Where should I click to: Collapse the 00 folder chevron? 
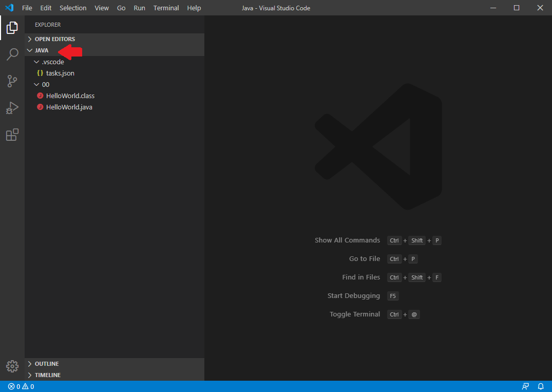click(x=36, y=85)
